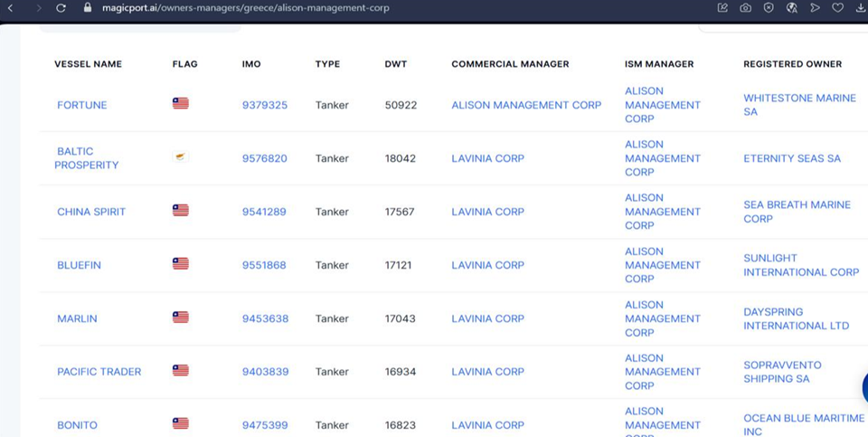Open ISM manager link in CHINA SPIRIT row
Image resolution: width=868 pixels, height=437 pixels.
(663, 212)
